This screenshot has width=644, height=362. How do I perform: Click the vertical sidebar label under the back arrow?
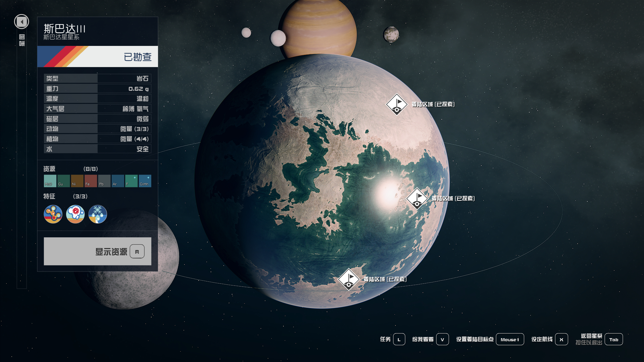[22, 40]
